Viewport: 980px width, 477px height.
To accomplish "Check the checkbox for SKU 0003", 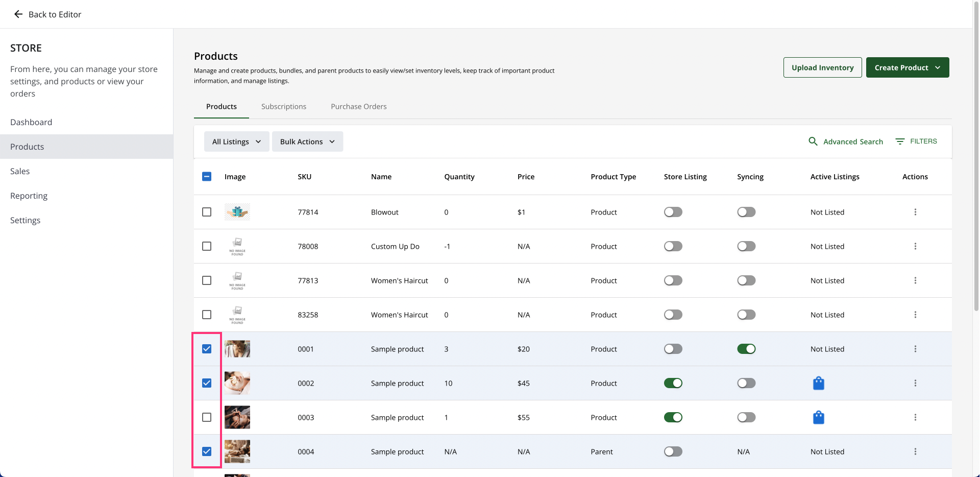I will tap(207, 417).
